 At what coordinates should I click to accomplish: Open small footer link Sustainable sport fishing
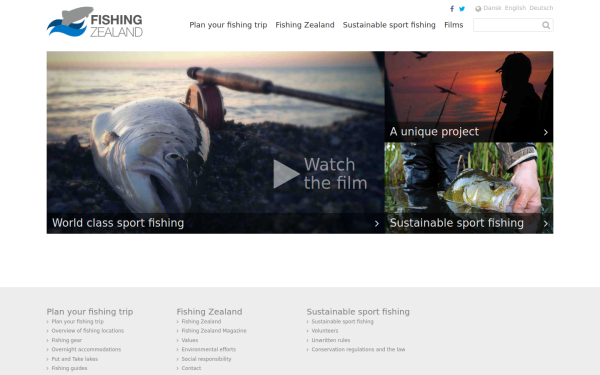tap(342, 321)
